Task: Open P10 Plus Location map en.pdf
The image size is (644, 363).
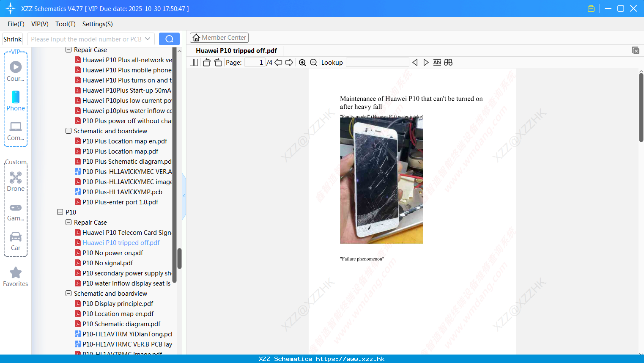Action: [125, 141]
